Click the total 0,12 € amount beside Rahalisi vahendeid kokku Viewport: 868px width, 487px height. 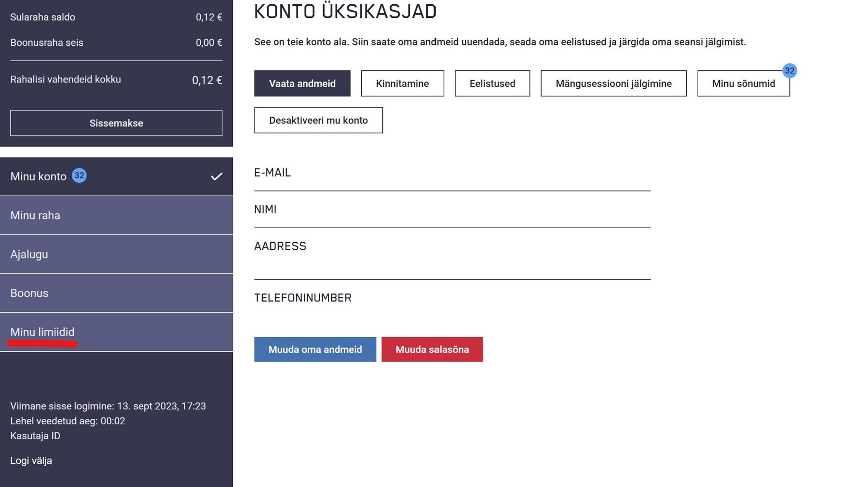click(207, 80)
